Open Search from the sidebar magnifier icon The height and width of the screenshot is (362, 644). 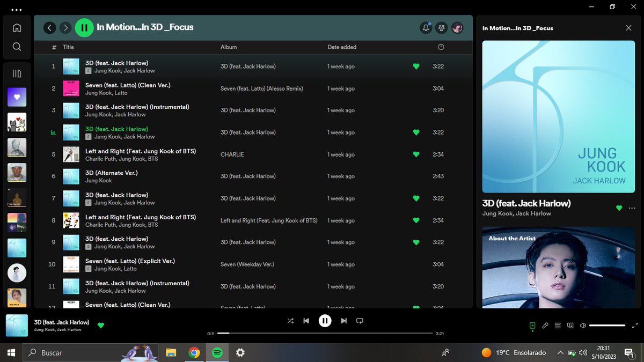(17, 47)
